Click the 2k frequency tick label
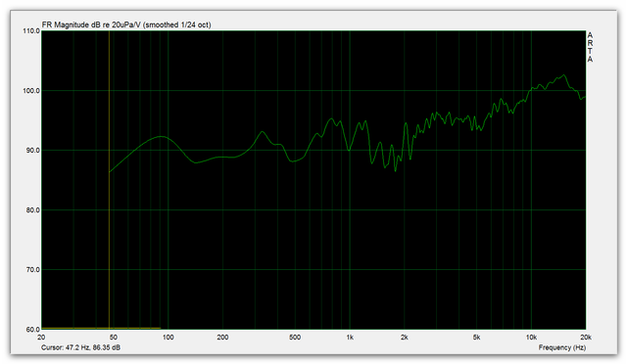Viewport: 627px width, 364px height. tap(405, 338)
